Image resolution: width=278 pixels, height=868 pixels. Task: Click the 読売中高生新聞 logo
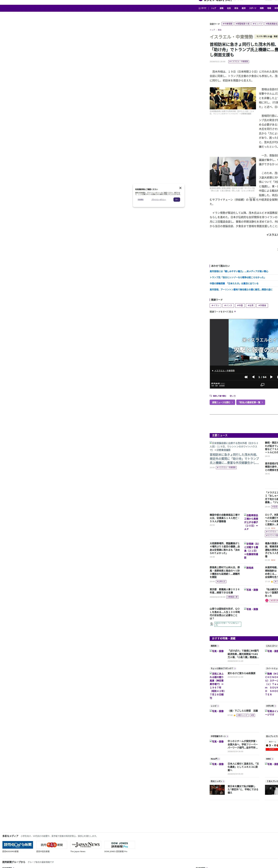[52, 845]
